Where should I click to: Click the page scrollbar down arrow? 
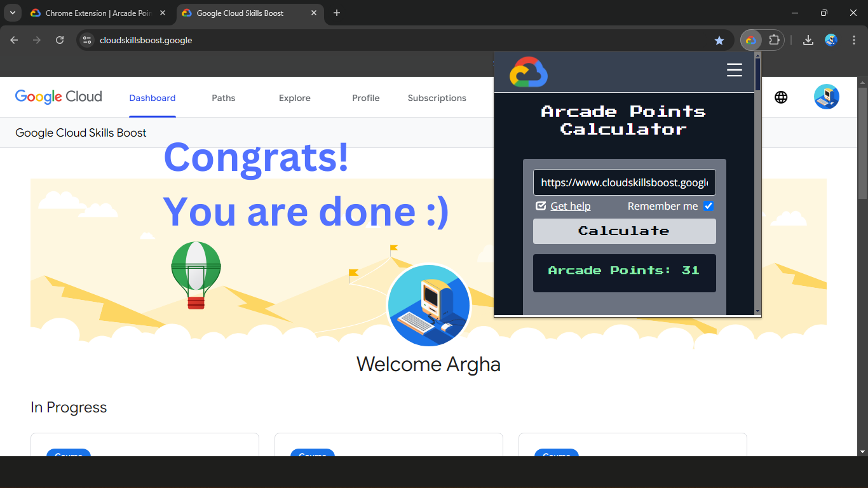[x=862, y=451]
